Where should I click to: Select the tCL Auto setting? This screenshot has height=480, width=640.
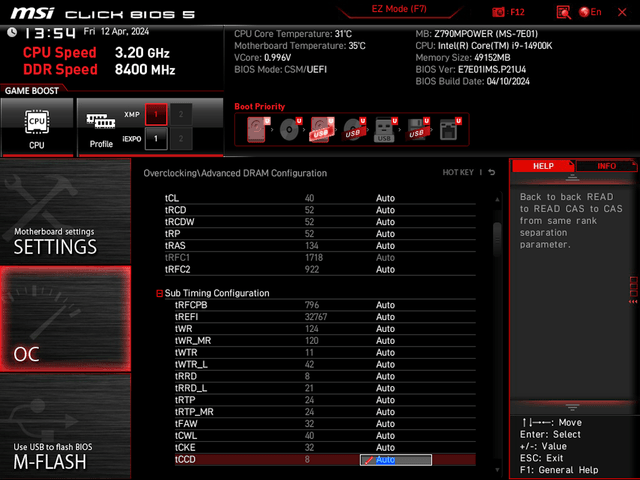pos(385,198)
